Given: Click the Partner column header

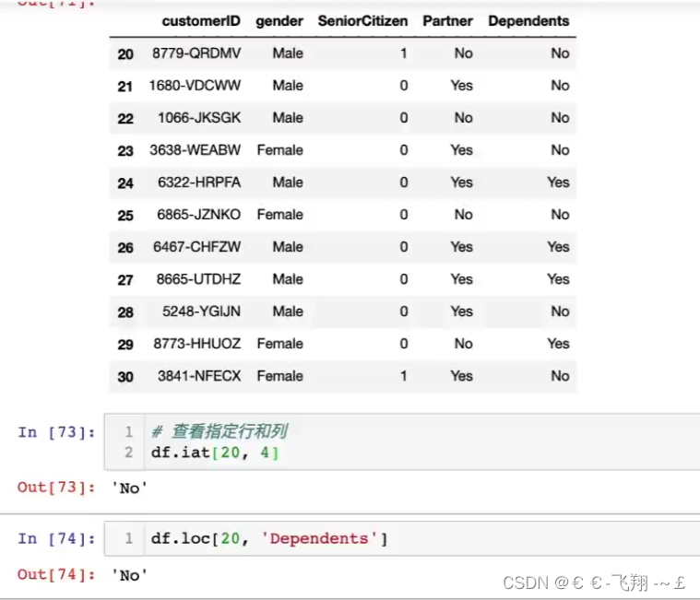Looking at the screenshot, I should (448, 21).
